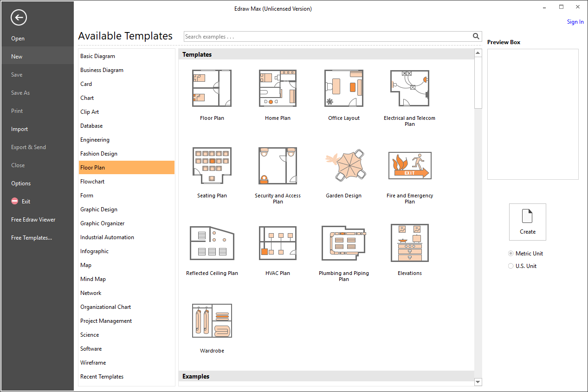Pick the Reflected Ceiling Plan icon
588x392 pixels.
point(212,243)
